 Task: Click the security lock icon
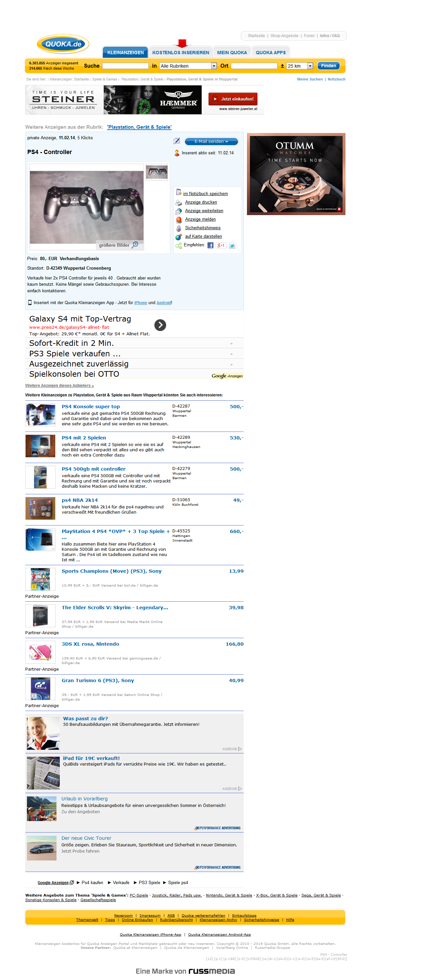tap(179, 228)
